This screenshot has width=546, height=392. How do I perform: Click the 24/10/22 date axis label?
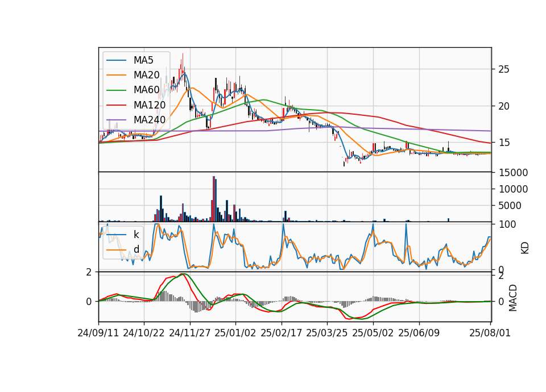point(144,333)
